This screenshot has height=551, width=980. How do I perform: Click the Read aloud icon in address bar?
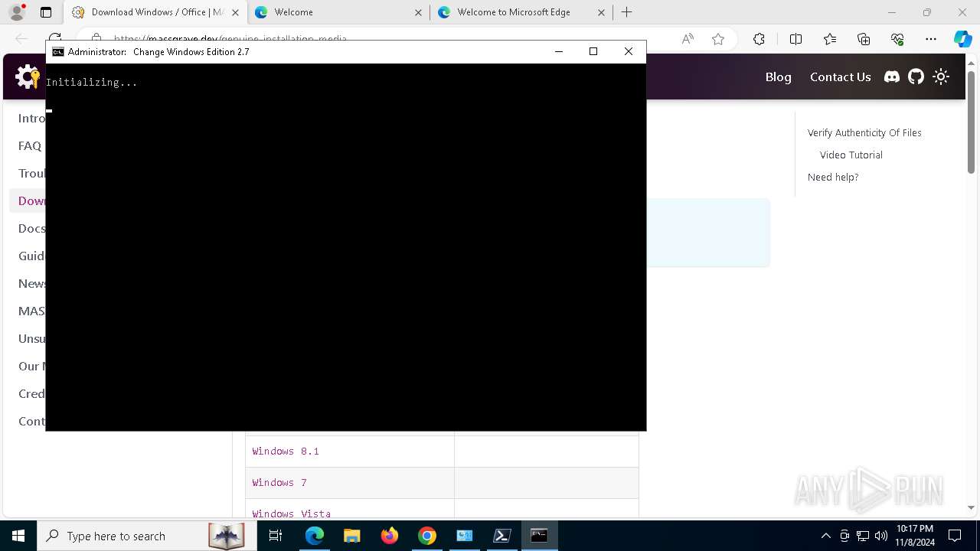click(x=688, y=39)
